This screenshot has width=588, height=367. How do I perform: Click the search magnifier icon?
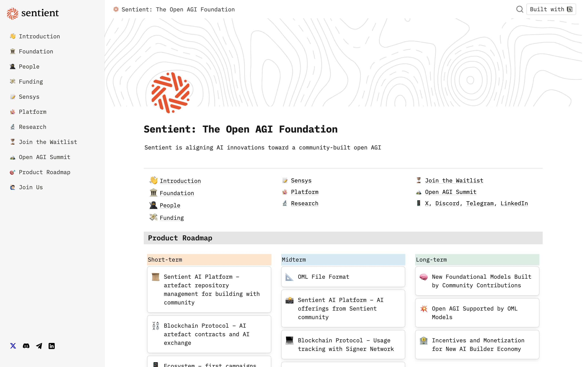[519, 9]
